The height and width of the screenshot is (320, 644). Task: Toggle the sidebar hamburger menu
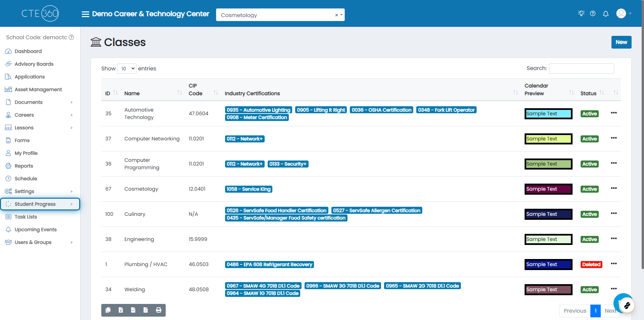(x=86, y=14)
